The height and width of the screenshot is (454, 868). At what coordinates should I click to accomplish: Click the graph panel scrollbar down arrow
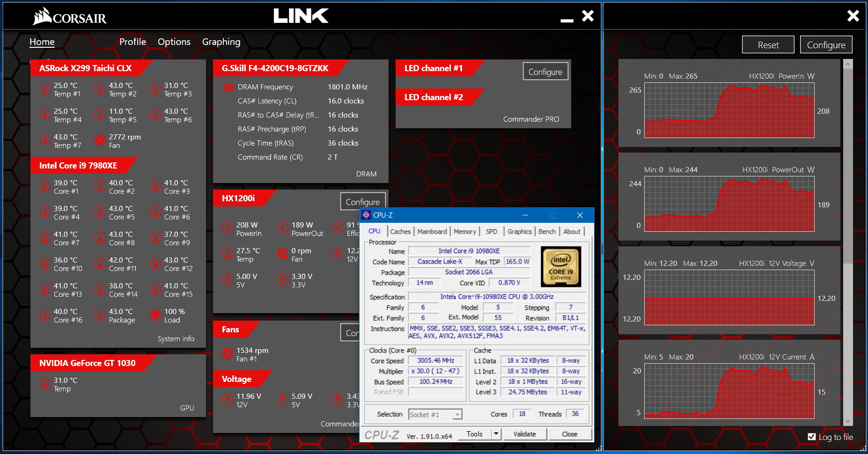848,421
